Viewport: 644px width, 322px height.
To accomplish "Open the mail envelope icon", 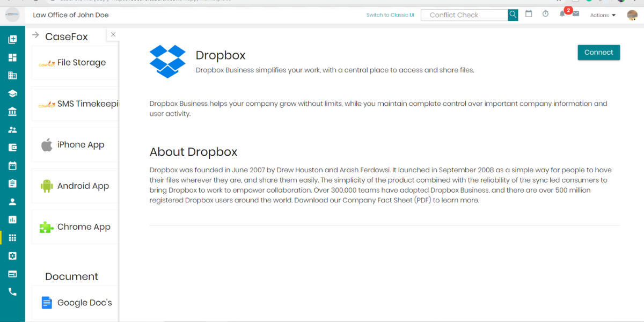I will (x=576, y=14).
